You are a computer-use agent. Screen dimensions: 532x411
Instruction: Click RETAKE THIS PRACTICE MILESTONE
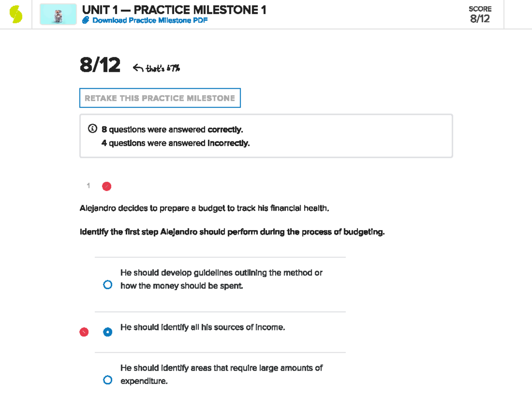pos(160,98)
